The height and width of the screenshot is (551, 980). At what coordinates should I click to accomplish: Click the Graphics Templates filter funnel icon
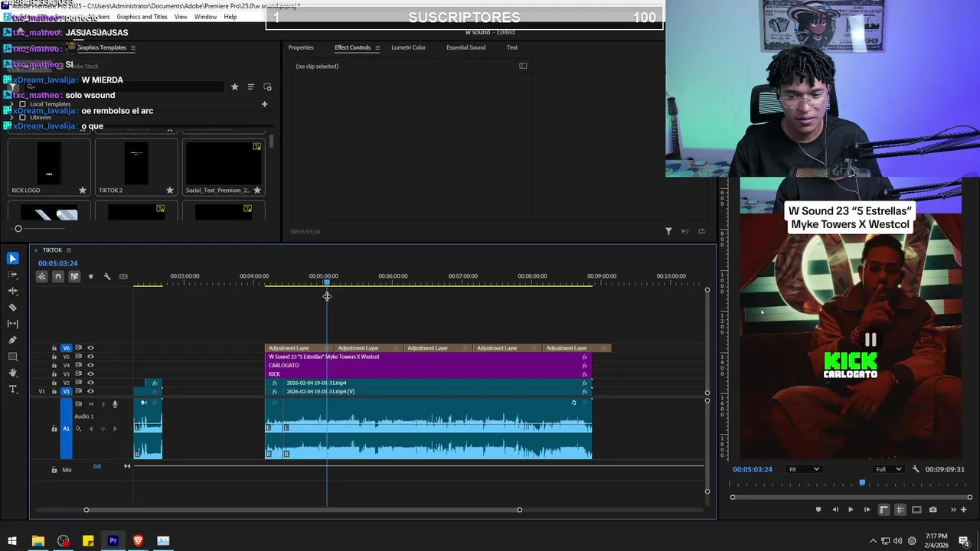tap(12, 86)
